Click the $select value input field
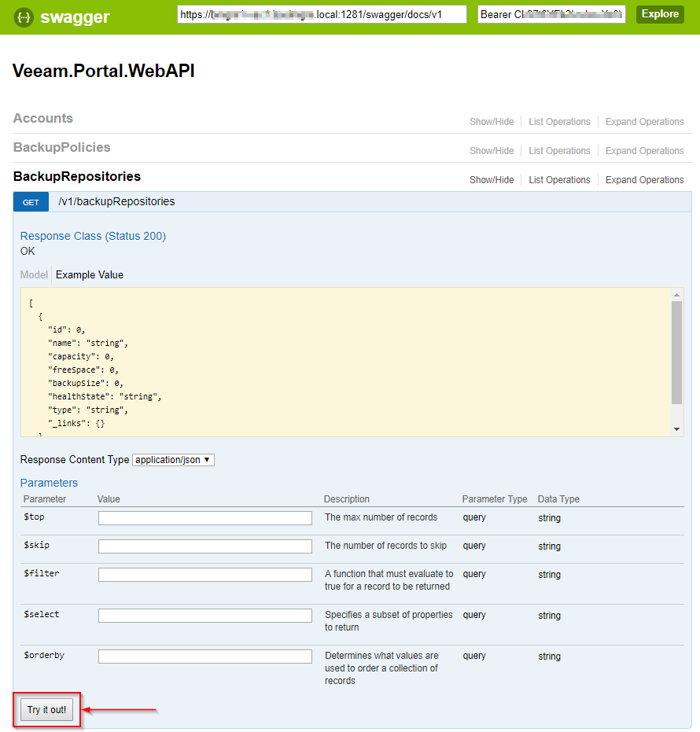700x732 pixels. tap(205, 616)
